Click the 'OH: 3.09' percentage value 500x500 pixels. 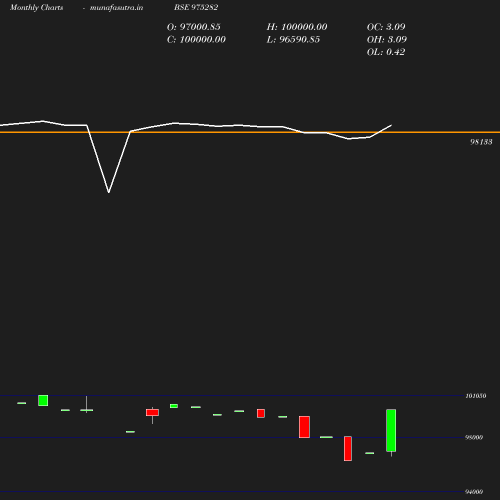(387, 39)
